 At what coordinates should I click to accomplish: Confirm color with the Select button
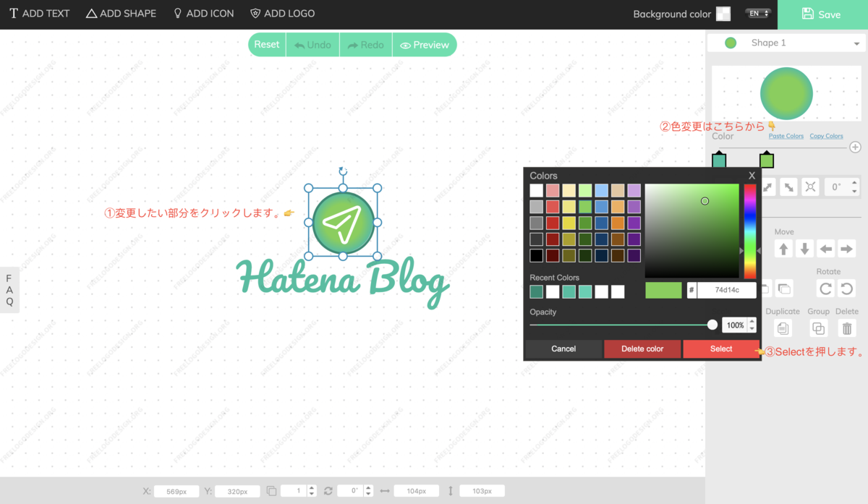point(721,349)
